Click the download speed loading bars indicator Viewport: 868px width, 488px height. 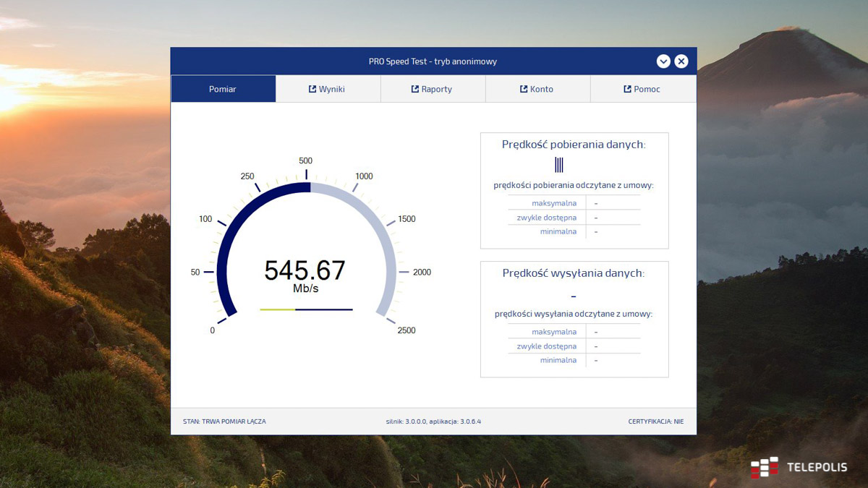(559, 165)
